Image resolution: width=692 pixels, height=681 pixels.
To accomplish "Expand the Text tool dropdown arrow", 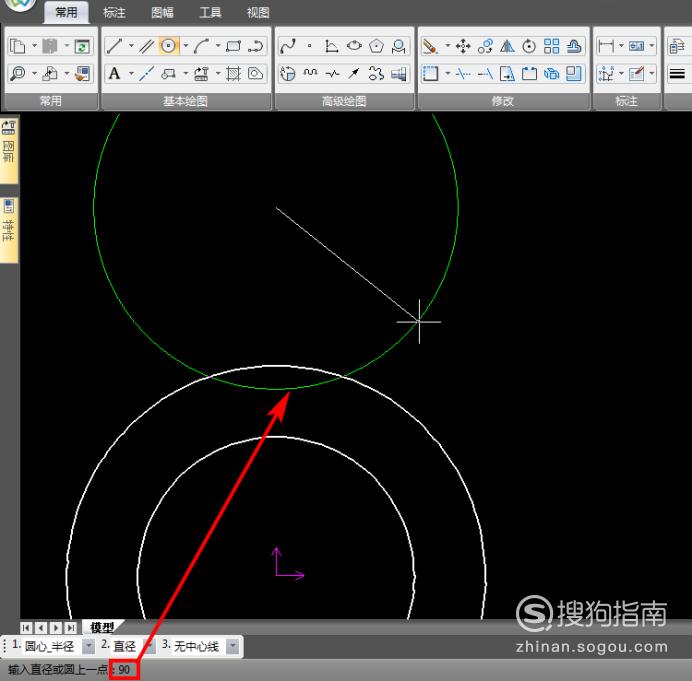I will 131,73.
